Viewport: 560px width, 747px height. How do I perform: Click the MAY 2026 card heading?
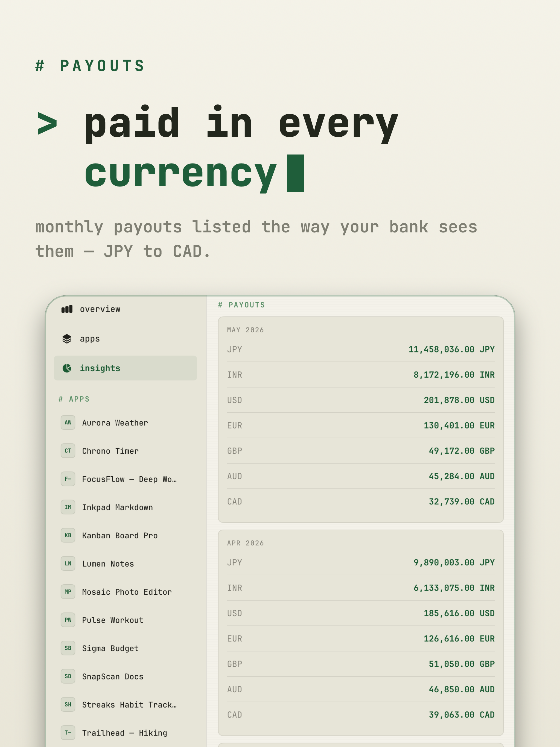245,330
